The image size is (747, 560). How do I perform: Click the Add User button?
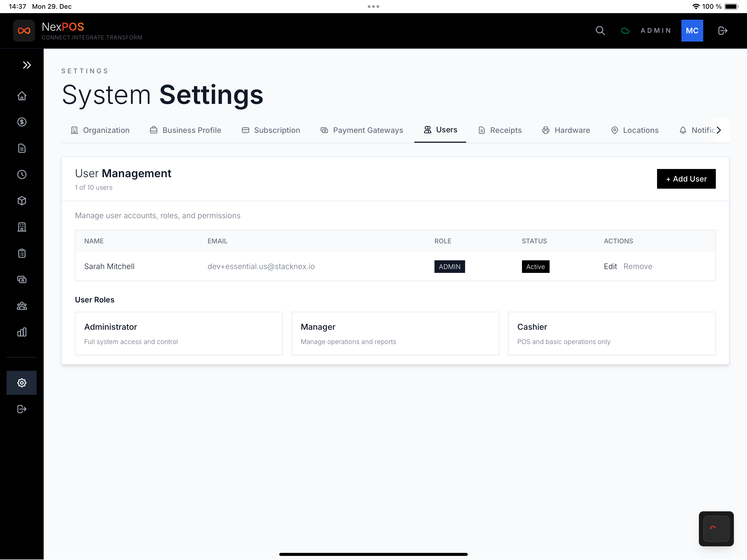(x=686, y=179)
